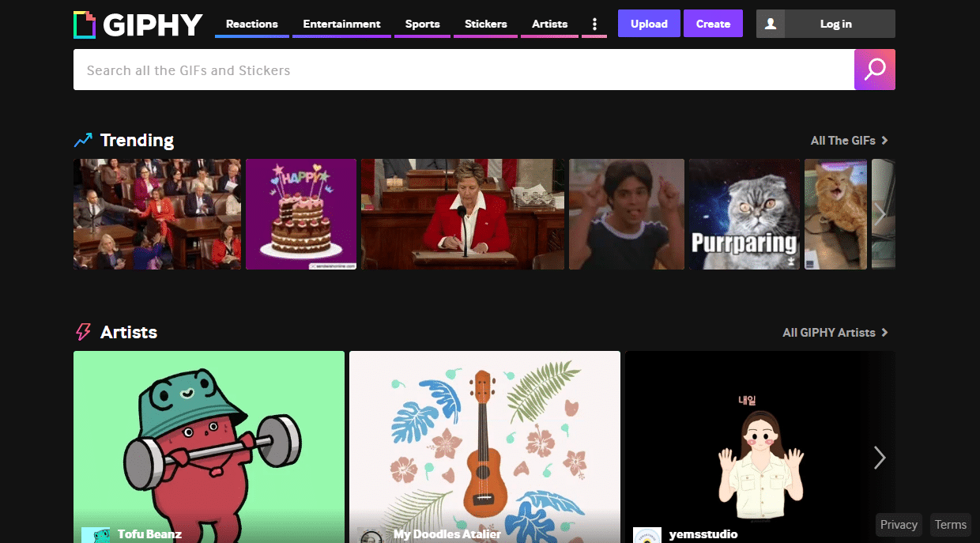Open the All GIPHY Artists link
Viewport: 980px width, 543px height.
coord(835,333)
